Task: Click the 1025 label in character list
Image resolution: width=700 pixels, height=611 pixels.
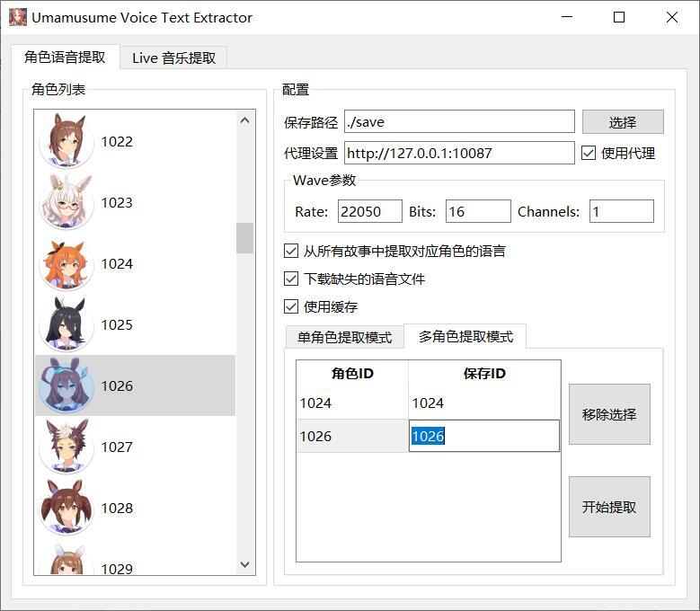Action: (117, 325)
